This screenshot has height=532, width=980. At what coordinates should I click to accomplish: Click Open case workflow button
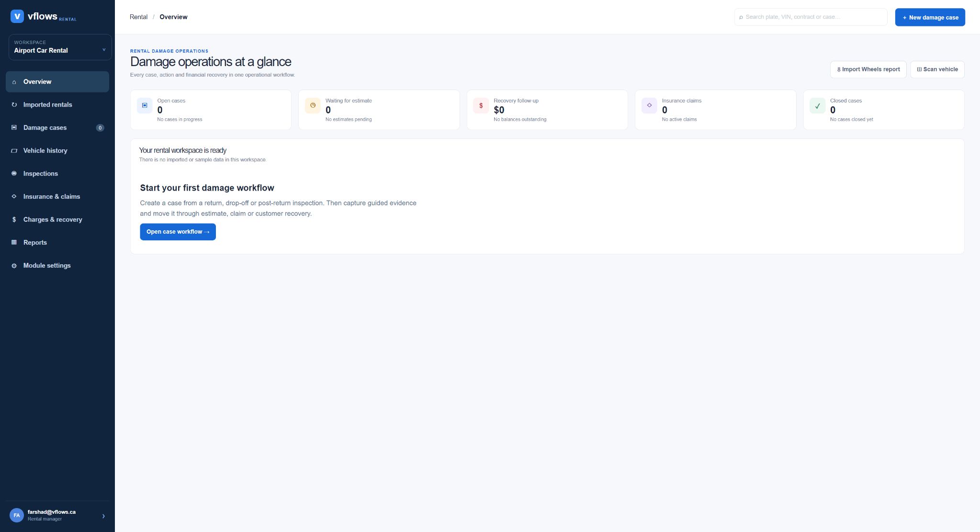[178, 232]
